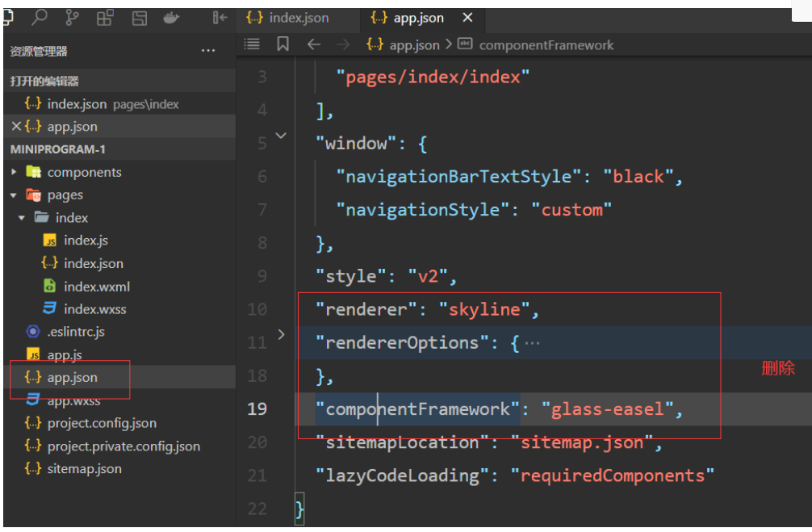Click line number 10 in gutter
The width and height of the screenshot is (812, 532).
257,310
